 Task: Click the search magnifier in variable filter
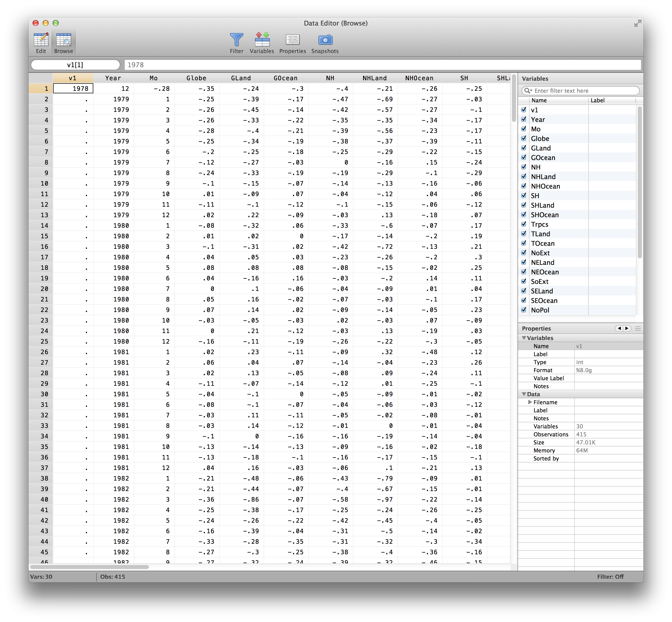pos(528,91)
